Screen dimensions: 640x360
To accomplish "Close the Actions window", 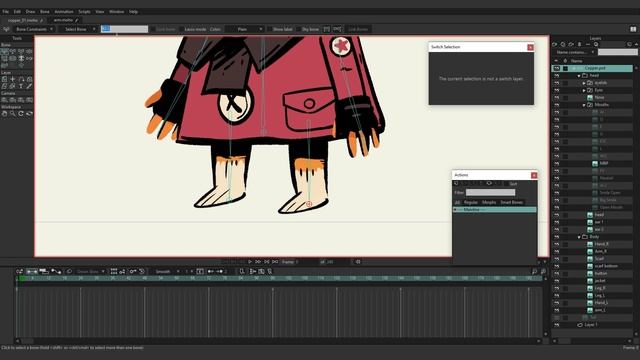I will pos(534,175).
